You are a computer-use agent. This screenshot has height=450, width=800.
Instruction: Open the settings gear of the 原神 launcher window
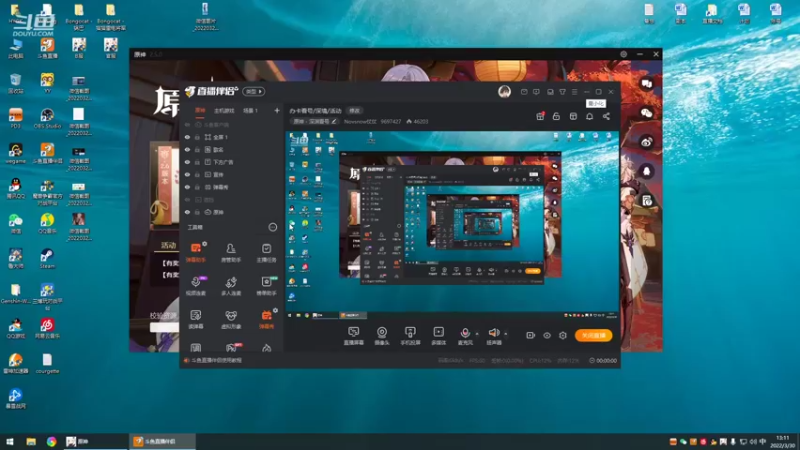point(623,54)
